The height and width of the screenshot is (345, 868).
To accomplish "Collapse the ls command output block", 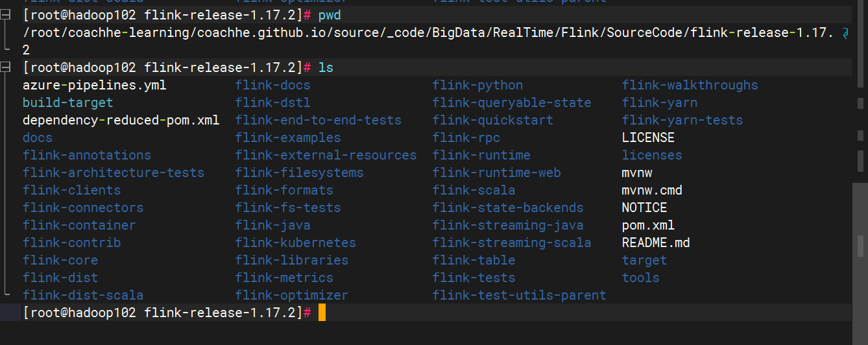I will point(6,67).
